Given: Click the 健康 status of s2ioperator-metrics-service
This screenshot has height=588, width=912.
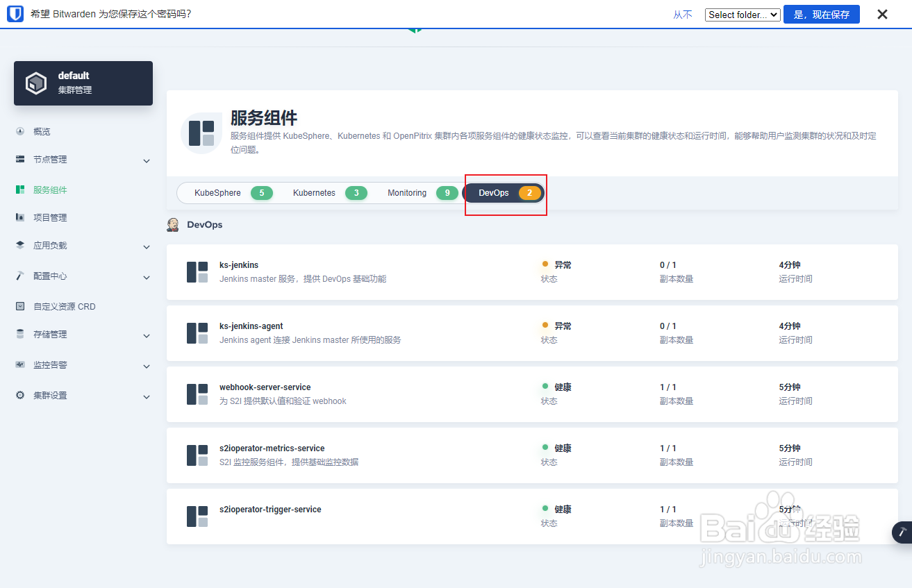Looking at the screenshot, I should 563,448.
